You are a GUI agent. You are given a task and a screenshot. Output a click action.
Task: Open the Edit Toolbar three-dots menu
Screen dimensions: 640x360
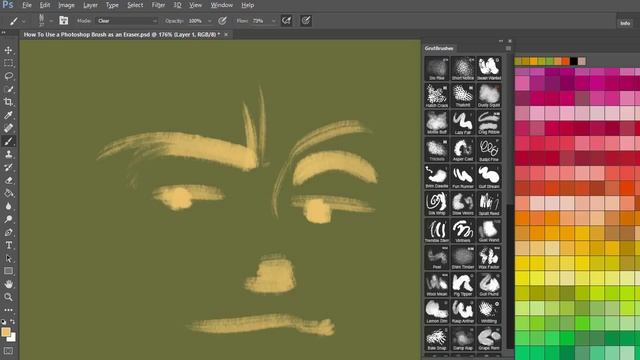coord(8,310)
